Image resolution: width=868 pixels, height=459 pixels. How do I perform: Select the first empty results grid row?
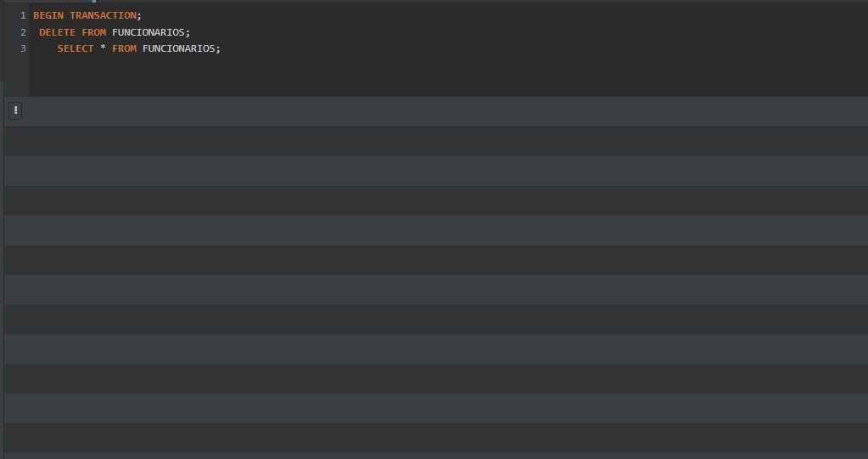436,141
